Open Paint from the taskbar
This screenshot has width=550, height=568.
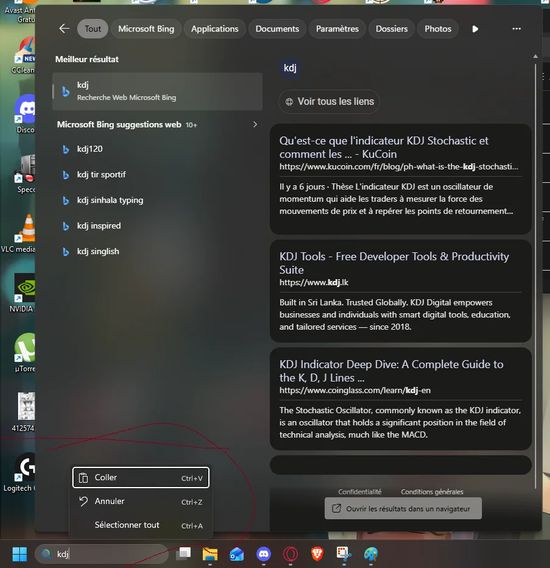[371, 554]
